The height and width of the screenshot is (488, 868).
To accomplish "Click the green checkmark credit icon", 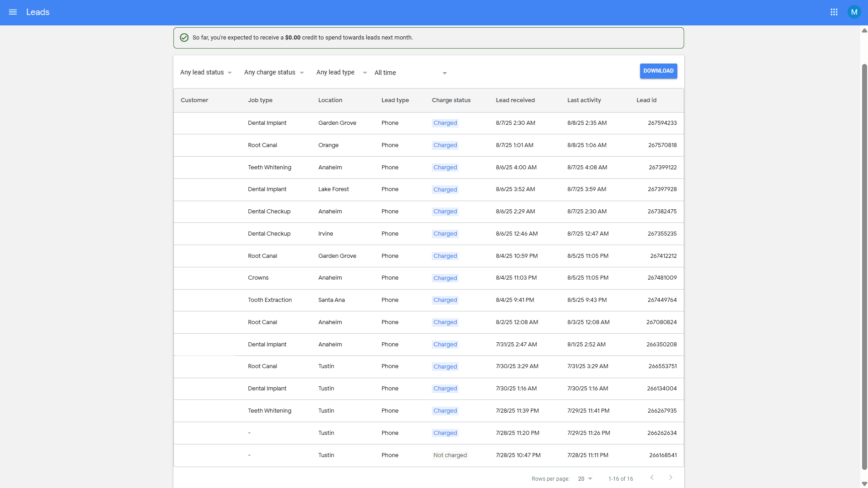I will (184, 38).
